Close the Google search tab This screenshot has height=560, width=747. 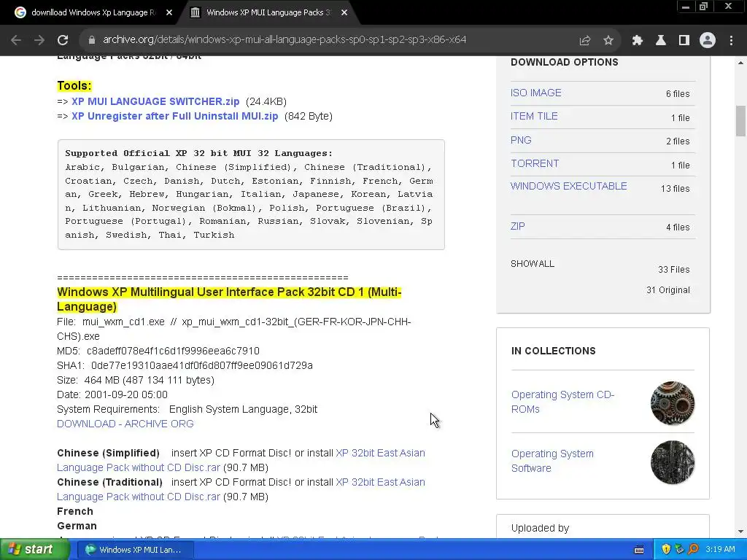click(169, 13)
